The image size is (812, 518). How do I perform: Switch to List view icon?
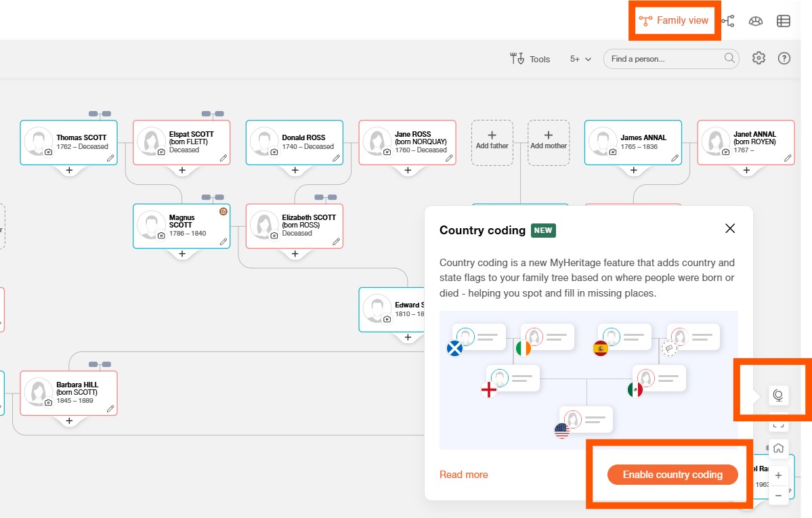pos(784,21)
